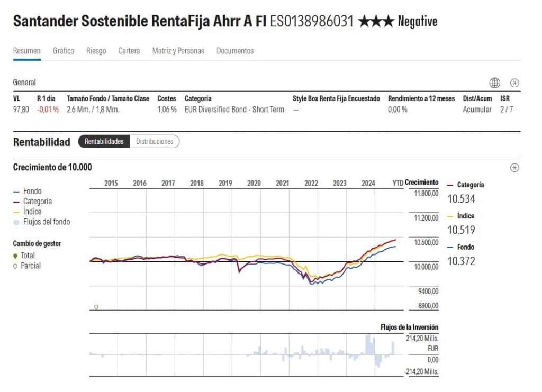The image size is (542, 392).
Task: Open the General section options asterisk icon
Action: [514, 83]
